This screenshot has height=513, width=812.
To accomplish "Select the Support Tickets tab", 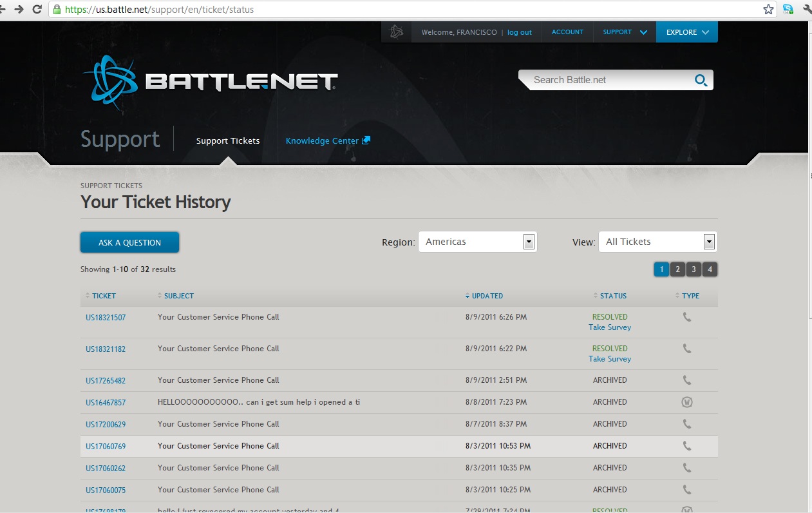I will tap(228, 140).
